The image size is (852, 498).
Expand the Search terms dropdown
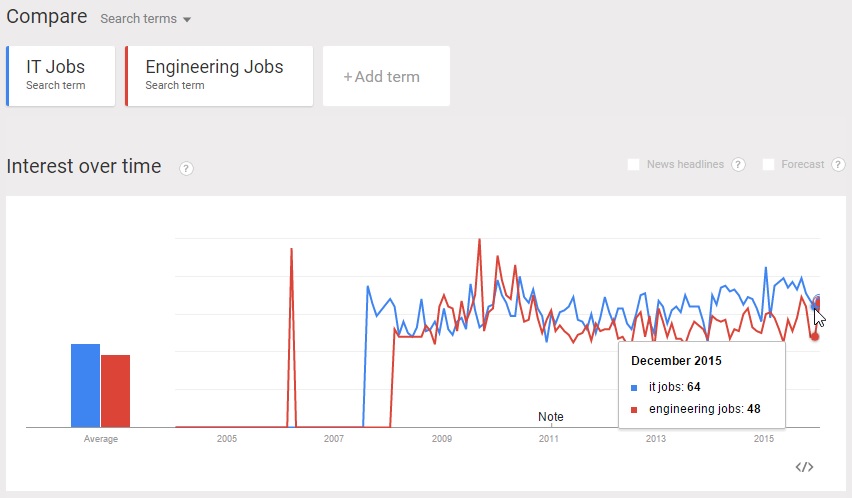(146, 19)
